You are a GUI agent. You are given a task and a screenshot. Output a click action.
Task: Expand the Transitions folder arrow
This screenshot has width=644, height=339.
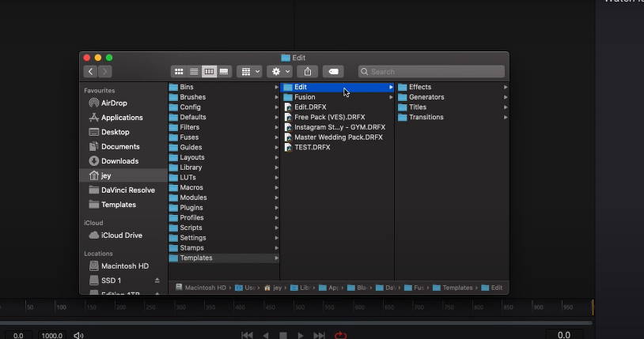[x=506, y=118]
